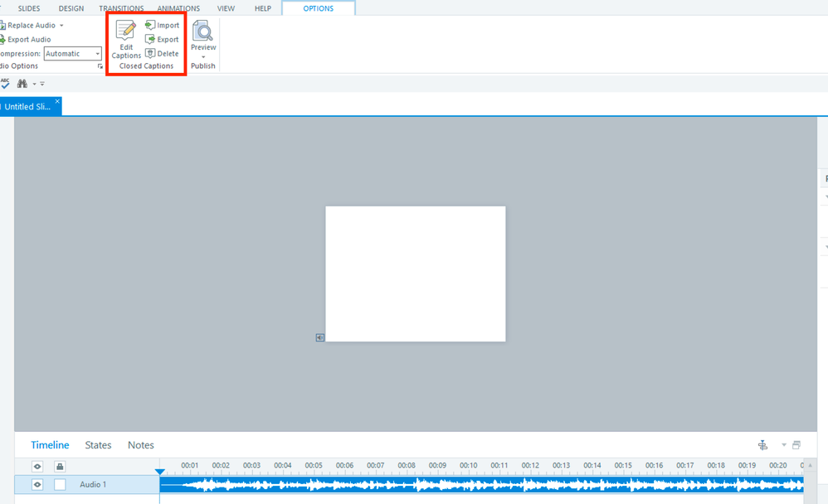Image resolution: width=828 pixels, height=504 pixels.
Task: Switch to the Design ribbon tab
Action: tap(71, 8)
